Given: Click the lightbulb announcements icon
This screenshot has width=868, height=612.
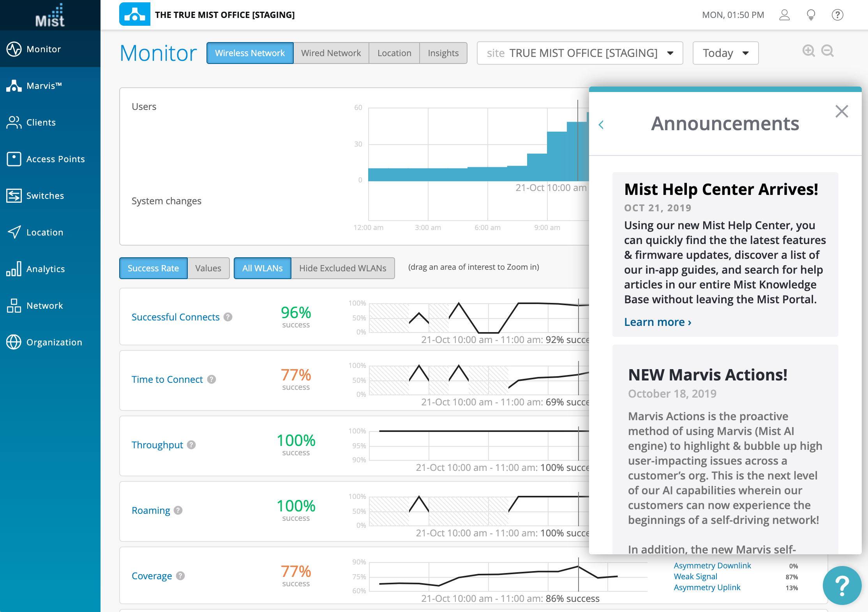Looking at the screenshot, I should tap(811, 15).
